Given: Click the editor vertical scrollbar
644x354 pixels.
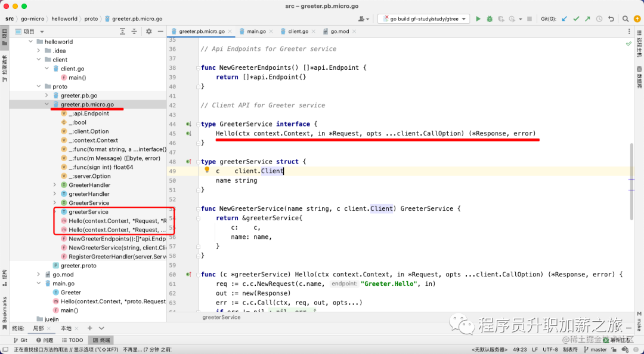Looking at the screenshot, I should tap(631, 181).
